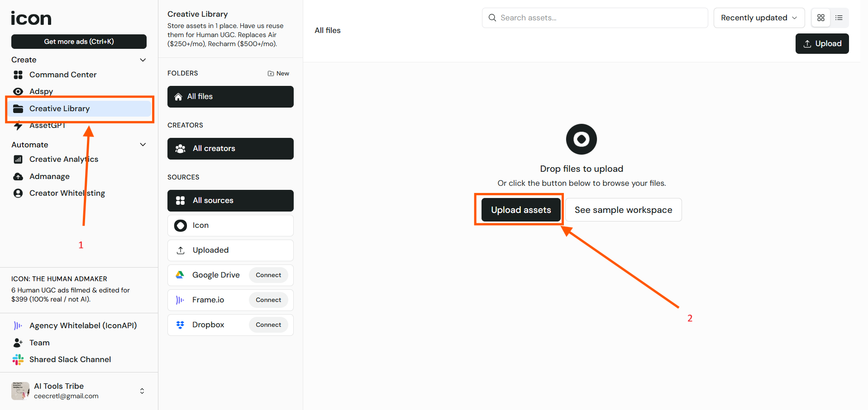Click the Slack logo icon
The width and height of the screenshot is (868, 410).
18,359
